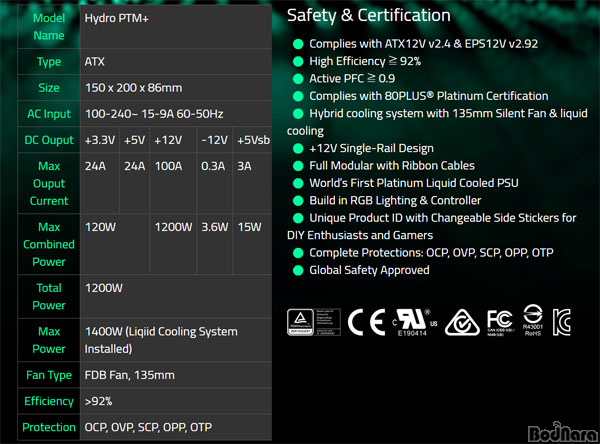Click the RCM triangle compliance mark
This screenshot has width=600, height=444.
pyautogui.click(x=462, y=322)
